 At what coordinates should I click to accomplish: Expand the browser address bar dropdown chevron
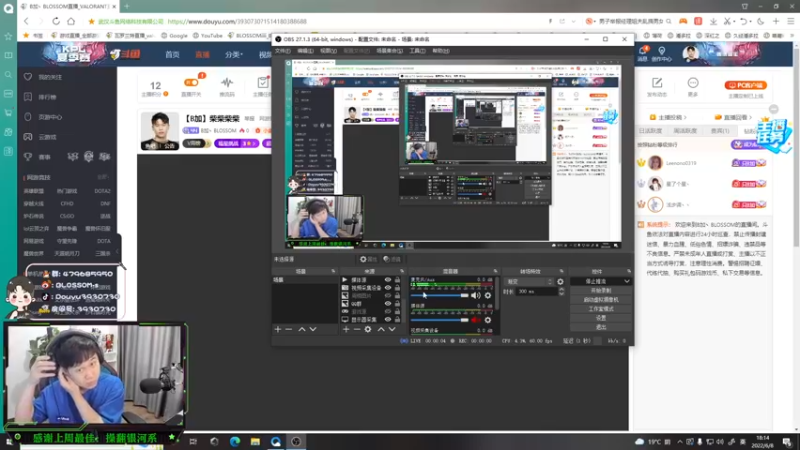[573, 21]
